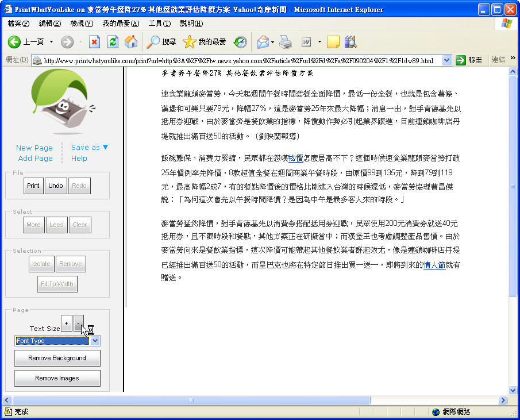The width and height of the screenshot is (520, 420).
Task: Click the Print button in File group
Action: [x=33, y=186]
